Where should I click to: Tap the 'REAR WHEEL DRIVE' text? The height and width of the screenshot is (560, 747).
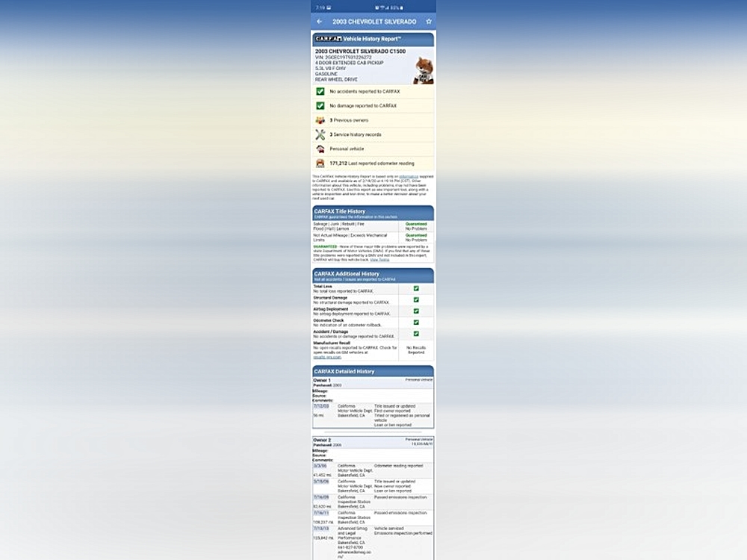tap(336, 80)
